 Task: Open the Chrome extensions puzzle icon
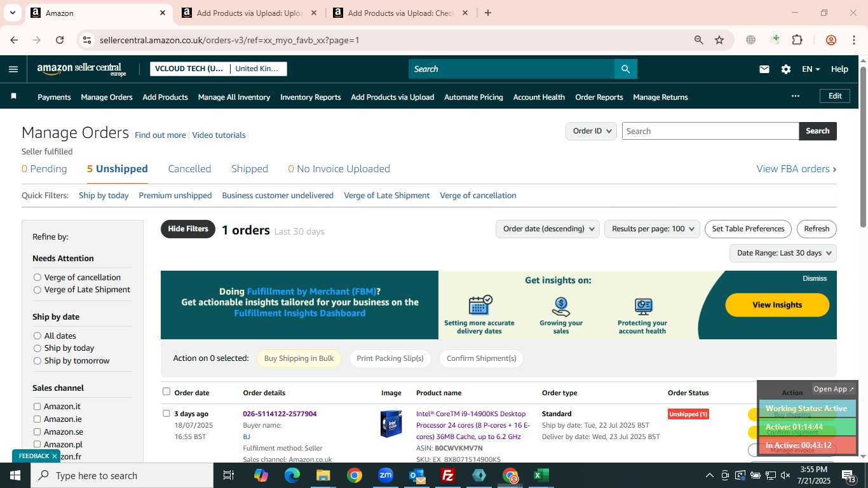pos(797,40)
